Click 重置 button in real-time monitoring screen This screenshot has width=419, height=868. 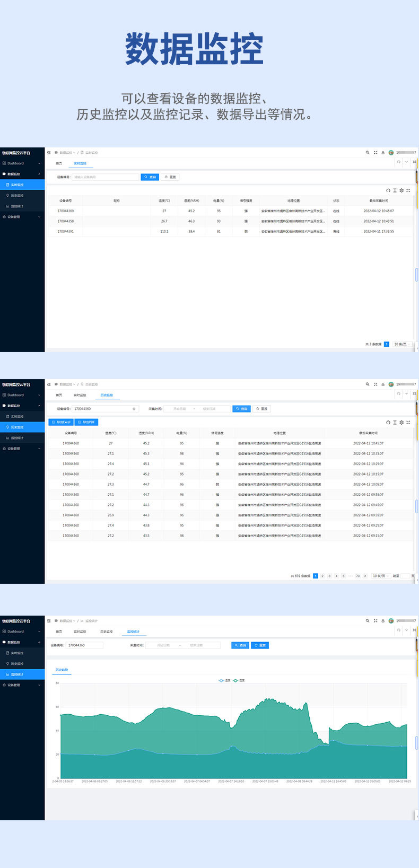(x=170, y=177)
